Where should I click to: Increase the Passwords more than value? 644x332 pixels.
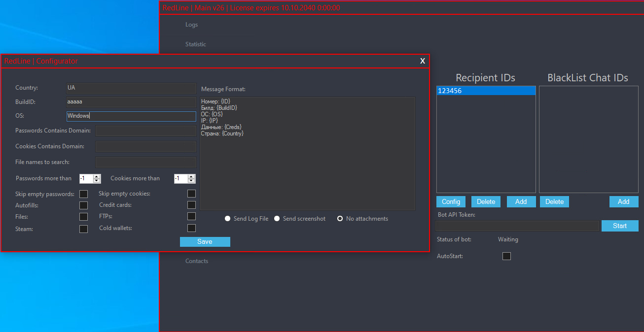coord(97,176)
